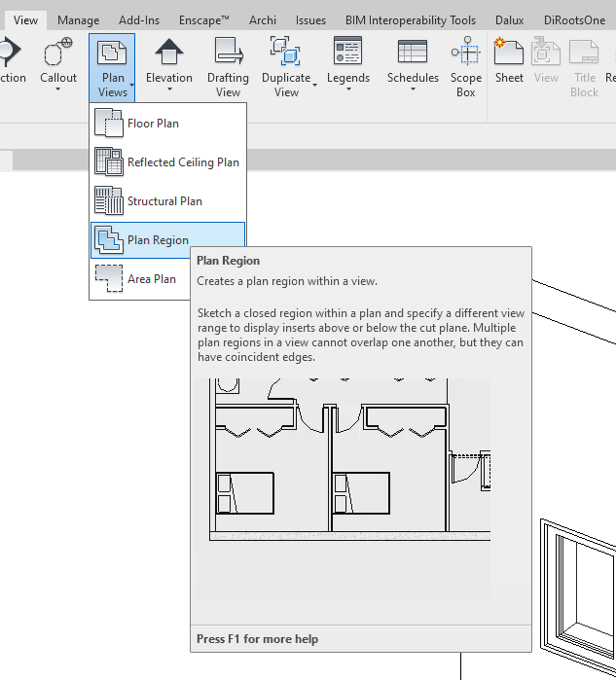The height and width of the screenshot is (680, 616).
Task: Create a Drafting View
Action: [228, 66]
